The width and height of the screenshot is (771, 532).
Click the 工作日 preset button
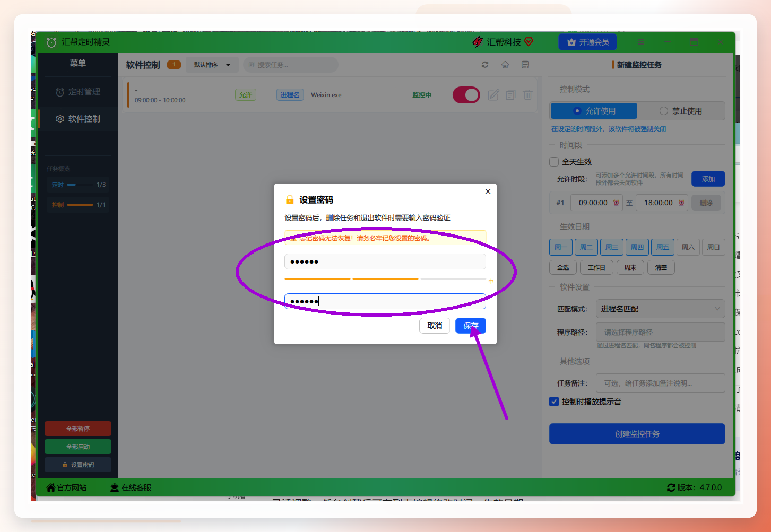coord(596,267)
